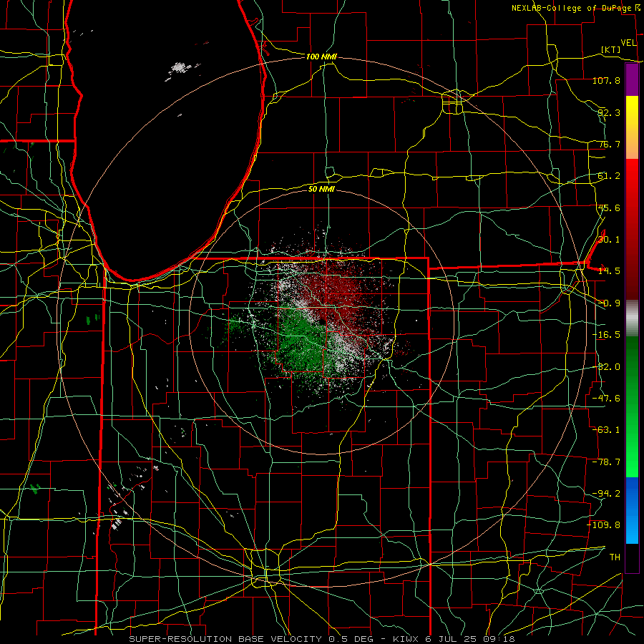Pick the purple segment of the color bar
Screen dimensions: 644x644
[x=632, y=79]
